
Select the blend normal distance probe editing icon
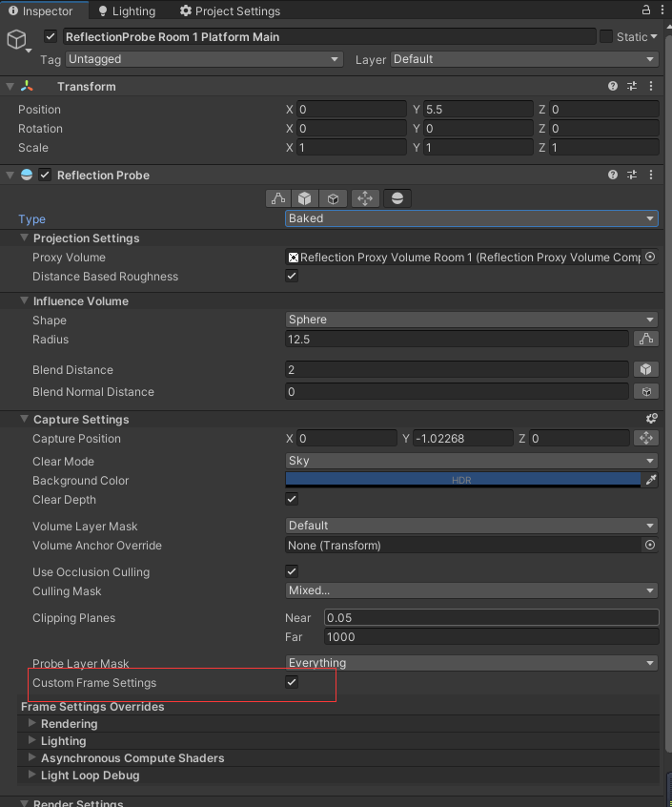point(331,197)
